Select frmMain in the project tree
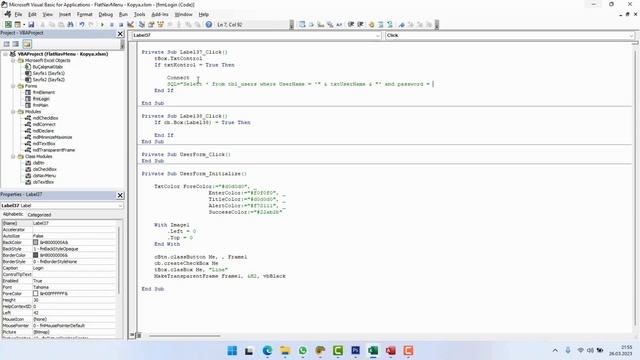Screen dimensions: 640x360 coord(40,105)
